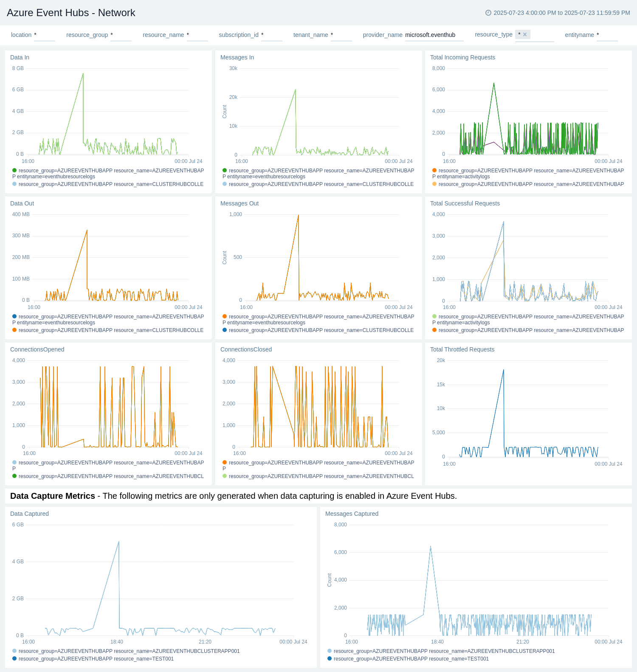This screenshot has width=637, height=672.
Task: Click the Data Captured panel title
Action: (x=29, y=514)
